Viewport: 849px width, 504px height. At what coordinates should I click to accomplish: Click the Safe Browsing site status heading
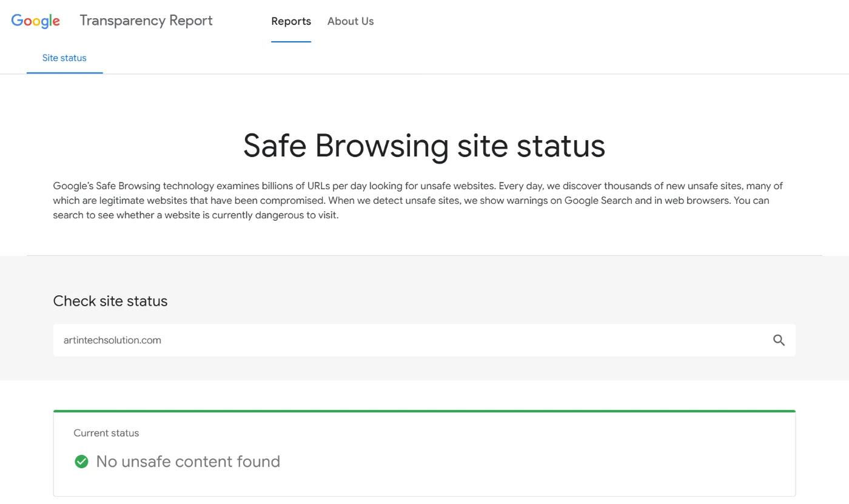coord(424,146)
